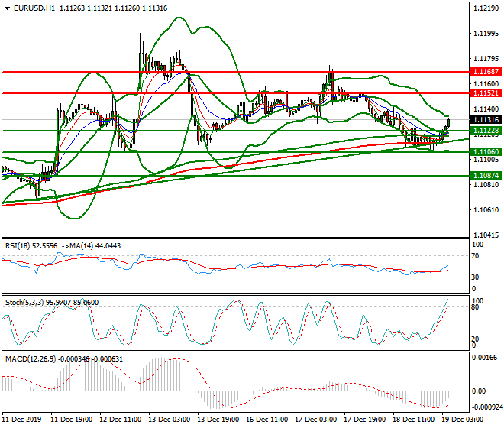This screenshot has width=504, height=428.
Task: Select the MA(14) 44.0443 indicator value
Action: (x=94, y=246)
